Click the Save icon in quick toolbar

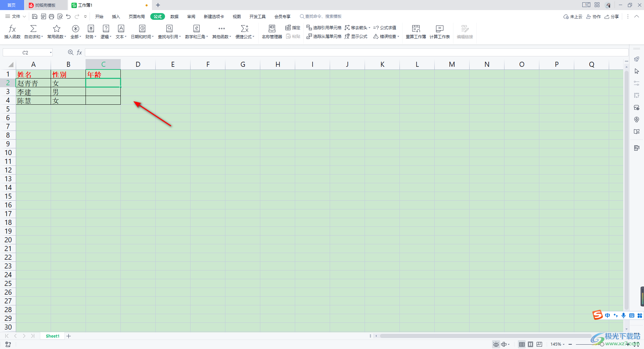tap(35, 16)
